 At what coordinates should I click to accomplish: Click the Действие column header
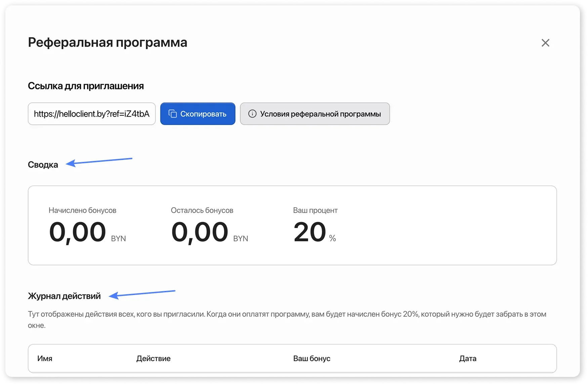tap(153, 358)
